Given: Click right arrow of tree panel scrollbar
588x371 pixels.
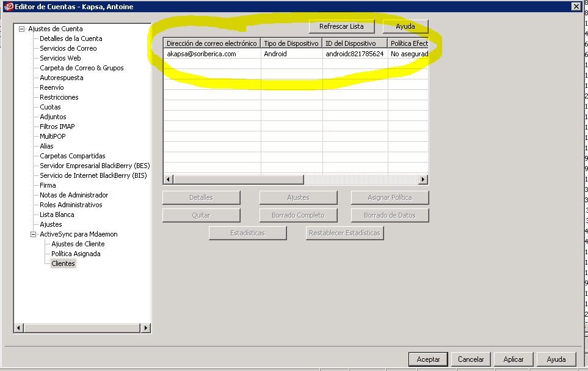Looking at the screenshot, I should (145, 328).
